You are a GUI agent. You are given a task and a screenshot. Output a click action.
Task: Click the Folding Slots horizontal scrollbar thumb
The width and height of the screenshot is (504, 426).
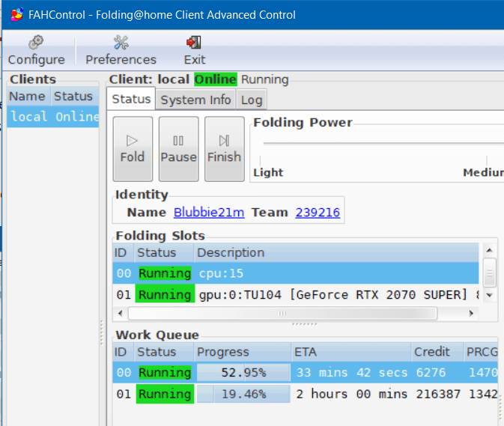pos(282,313)
